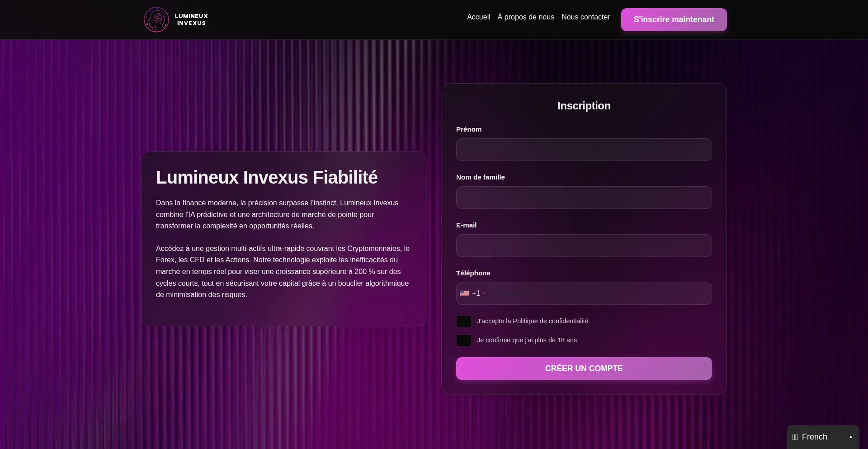Click the CRÉER UN COMPTE button

584,369
